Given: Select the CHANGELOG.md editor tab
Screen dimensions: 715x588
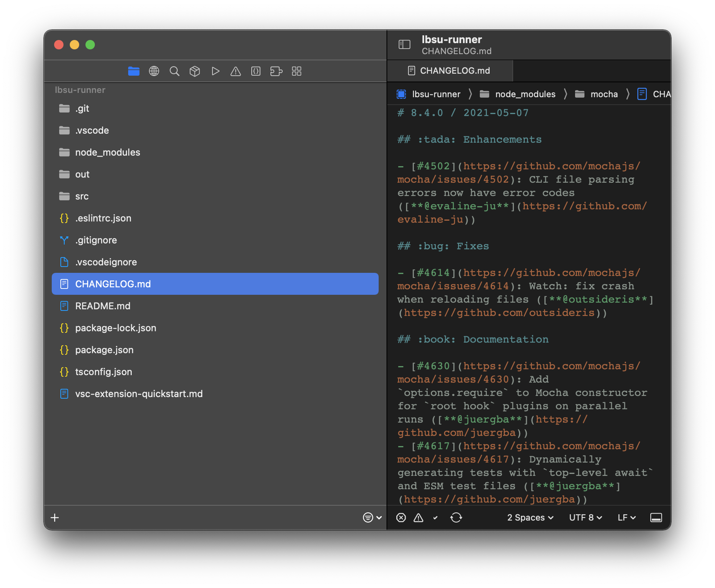Looking at the screenshot, I should (x=450, y=71).
